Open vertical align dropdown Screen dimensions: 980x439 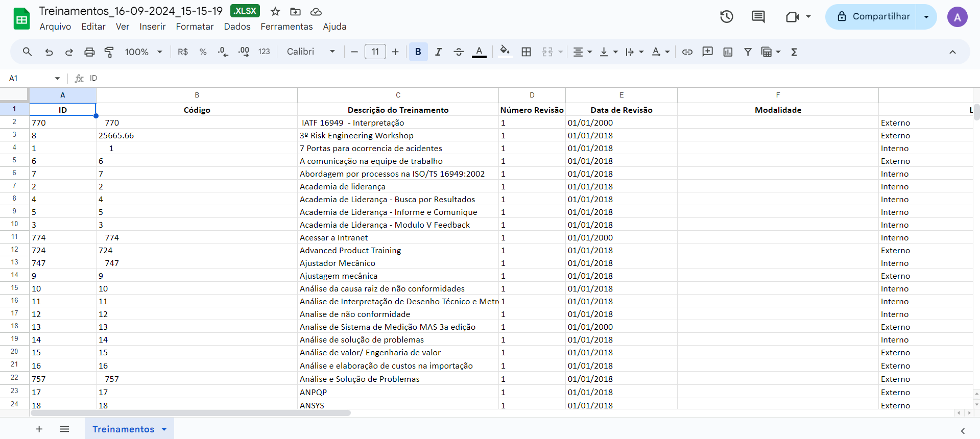click(608, 52)
